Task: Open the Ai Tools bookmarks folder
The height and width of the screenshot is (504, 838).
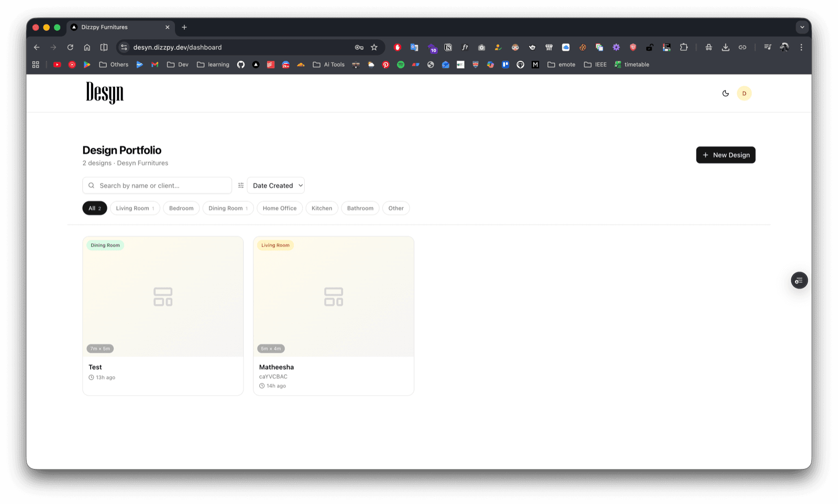Action: click(329, 64)
